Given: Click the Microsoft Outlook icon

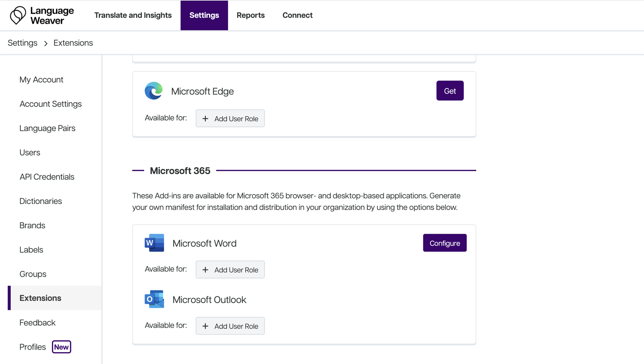Looking at the screenshot, I should 154,299.
